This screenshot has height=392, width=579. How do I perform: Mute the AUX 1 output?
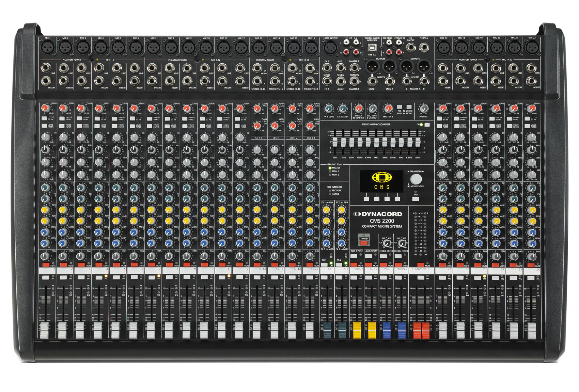click(x=354, y=265)
